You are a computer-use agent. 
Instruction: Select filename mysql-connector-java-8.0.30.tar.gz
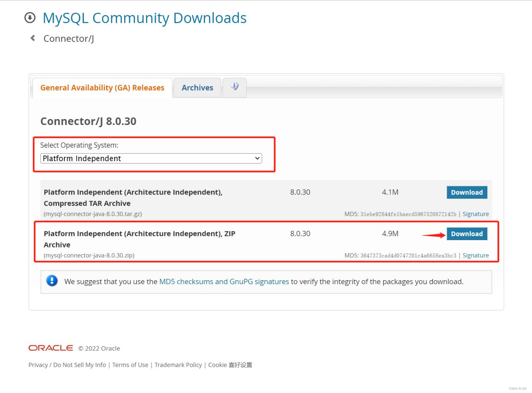tap(93, 214)
